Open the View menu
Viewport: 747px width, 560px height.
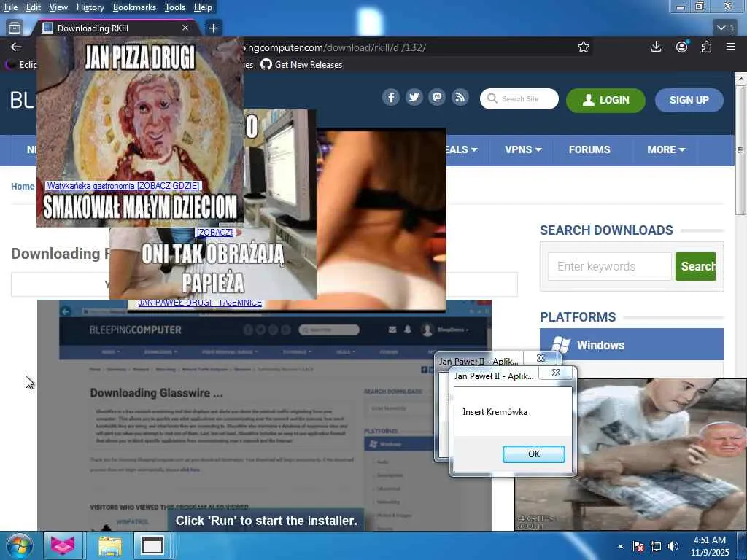[58, 7]
